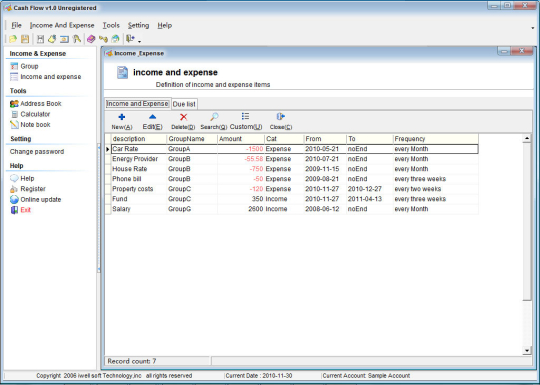Viewport: 540px width, 385px height.
Task: Click the exit door toolbar icon
Action: (x=131, y=39)
